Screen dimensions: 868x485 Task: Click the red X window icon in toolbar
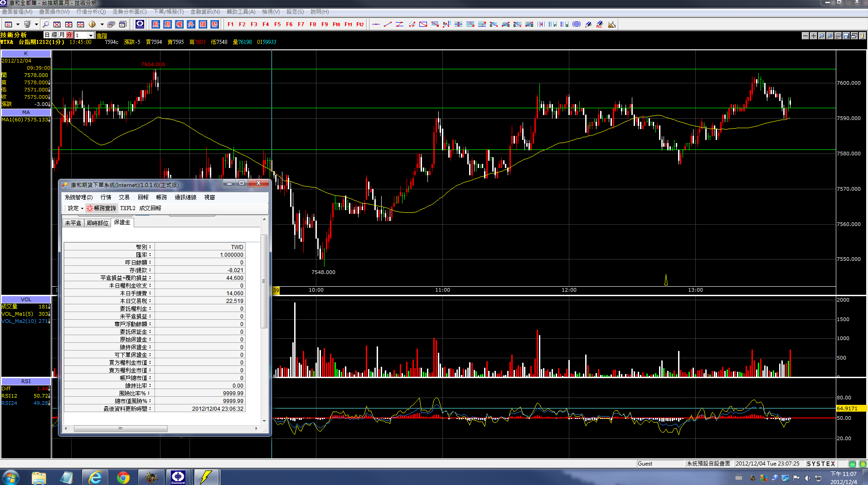pyautogui.click(x=57, y=24)
